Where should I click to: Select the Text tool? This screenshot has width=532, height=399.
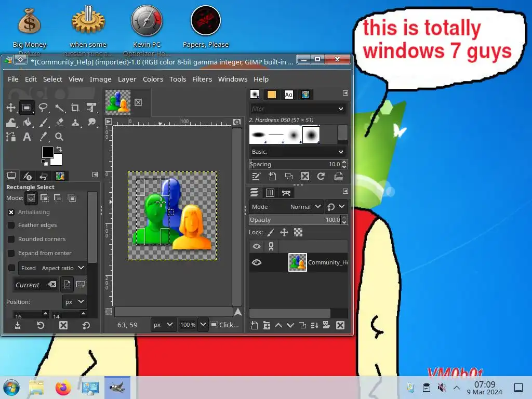pyautogui.click(x=27, y=137)
